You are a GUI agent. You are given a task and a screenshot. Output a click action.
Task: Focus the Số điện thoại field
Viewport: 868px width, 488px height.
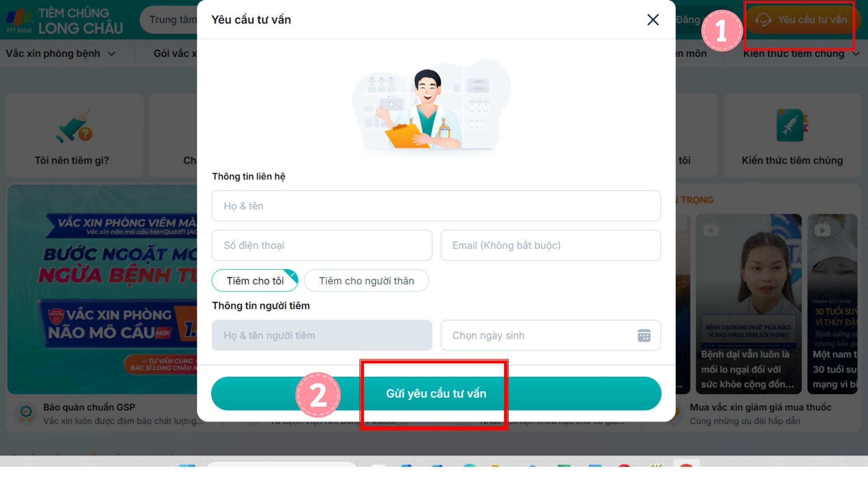(322, 245)
